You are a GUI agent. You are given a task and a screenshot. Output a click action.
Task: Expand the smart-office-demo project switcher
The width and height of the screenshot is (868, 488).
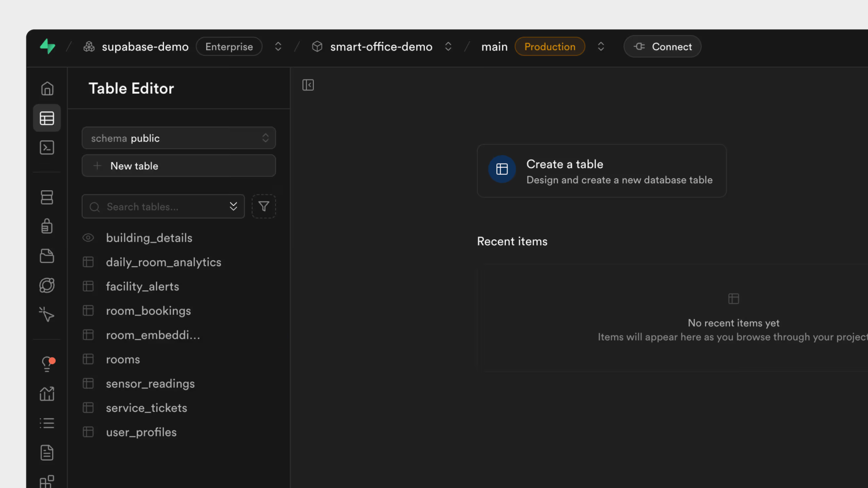tap(448, 46)
